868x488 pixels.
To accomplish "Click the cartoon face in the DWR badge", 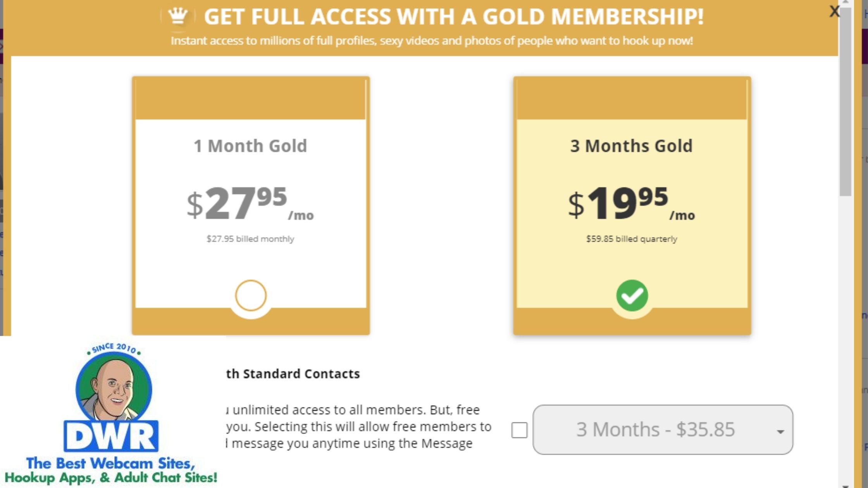I will coord(114,387).
